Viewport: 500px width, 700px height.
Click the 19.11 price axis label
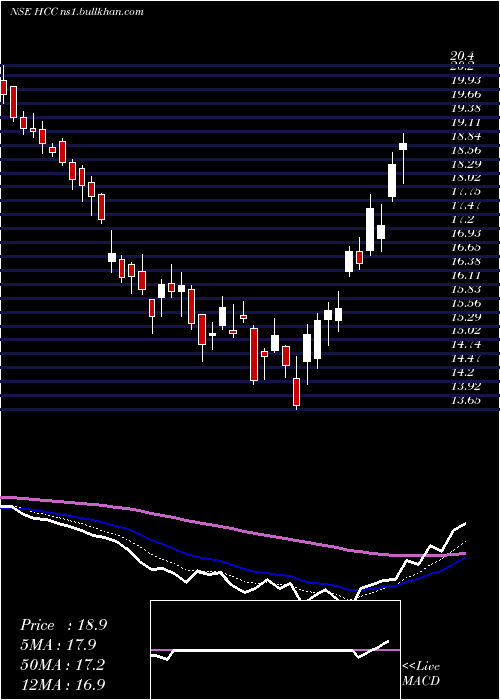(x=466, y=122)
